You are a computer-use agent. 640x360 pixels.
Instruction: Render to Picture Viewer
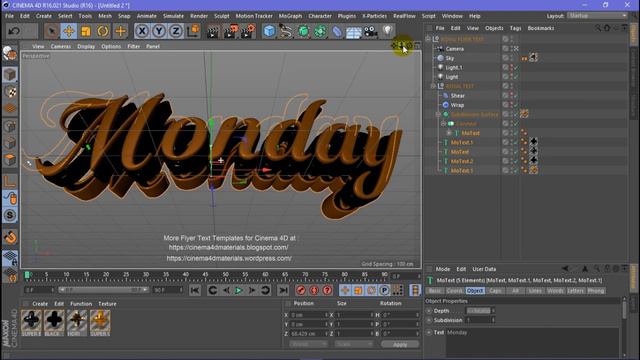[230, 31]
